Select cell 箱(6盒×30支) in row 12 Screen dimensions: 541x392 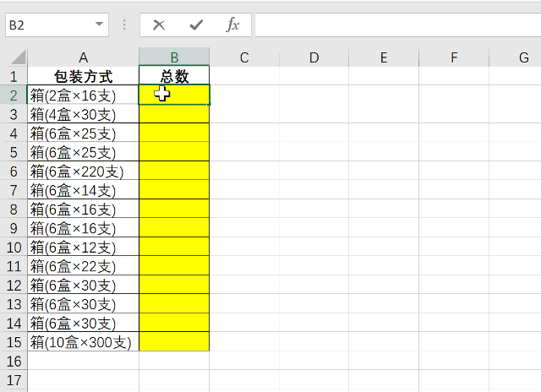83,285
